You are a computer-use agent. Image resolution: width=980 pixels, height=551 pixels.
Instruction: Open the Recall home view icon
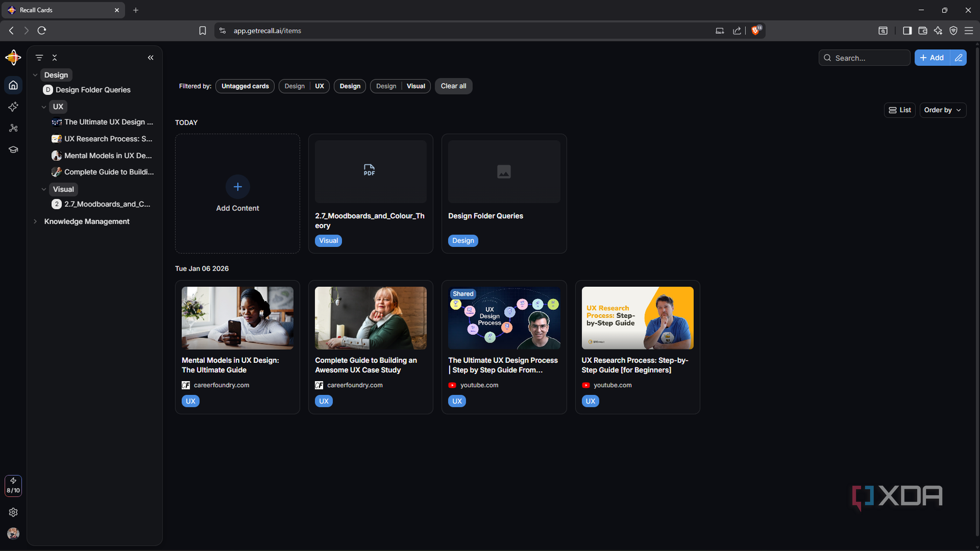point(13,85)
